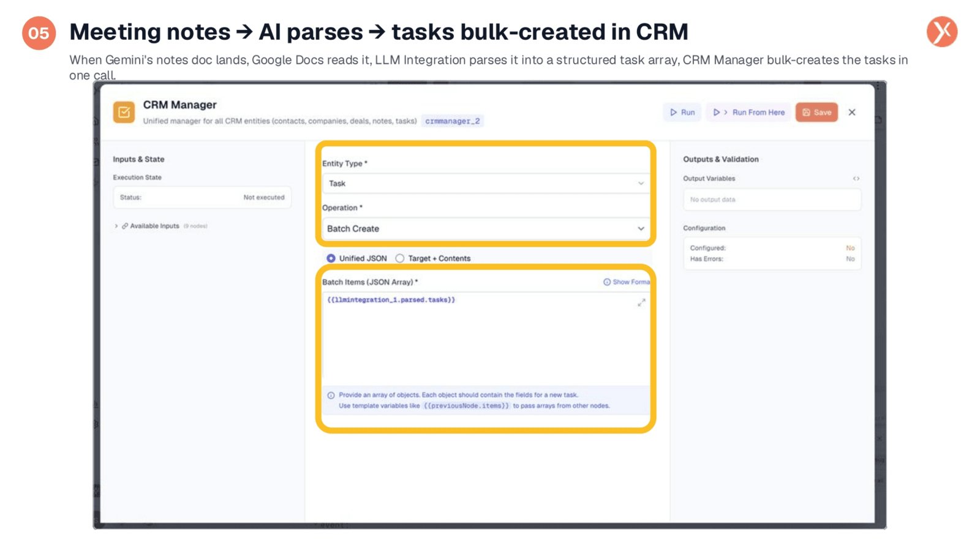Click the Show Format link
This screenshot has width=980, height=551.
(627, 282)
